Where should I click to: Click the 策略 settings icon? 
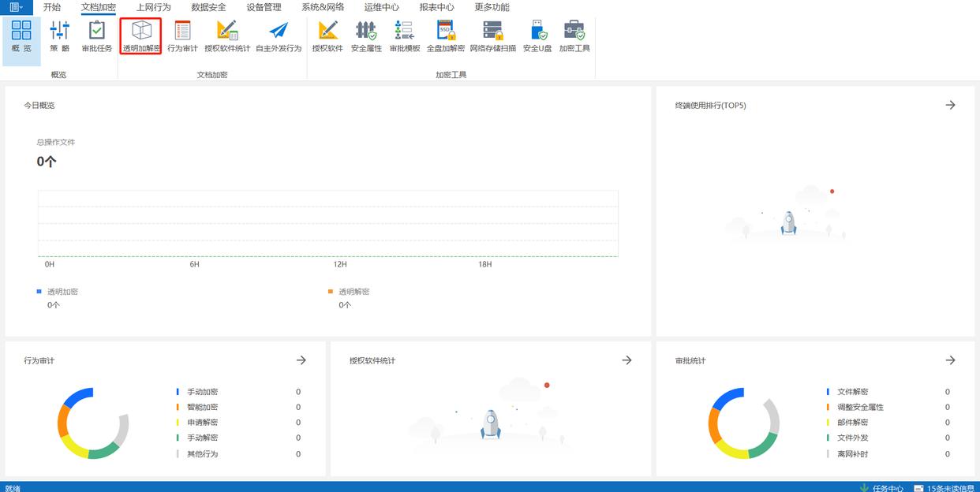pyautogui.click(x=60, y=37)
